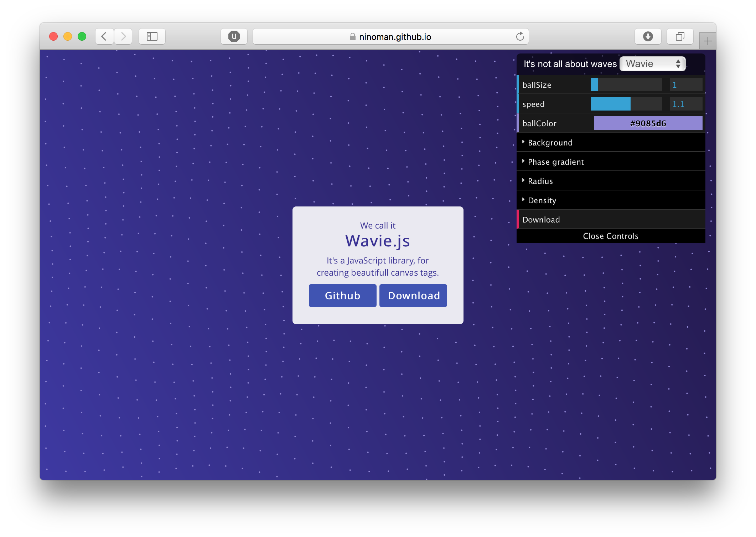The height and width of the screenshot is (537, 756).
Task: Expand the Radius section
Action: pyautogui.click(x=540, y=181)
